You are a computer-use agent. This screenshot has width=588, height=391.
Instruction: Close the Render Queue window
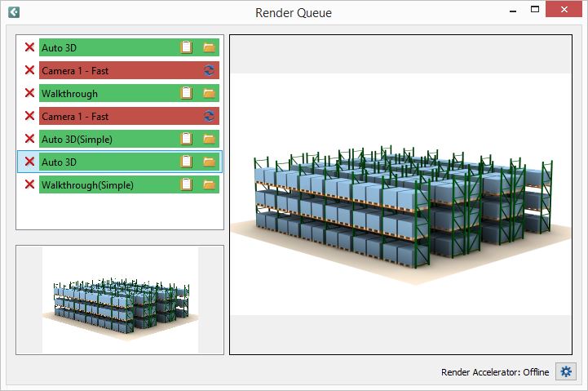(564, 9)
